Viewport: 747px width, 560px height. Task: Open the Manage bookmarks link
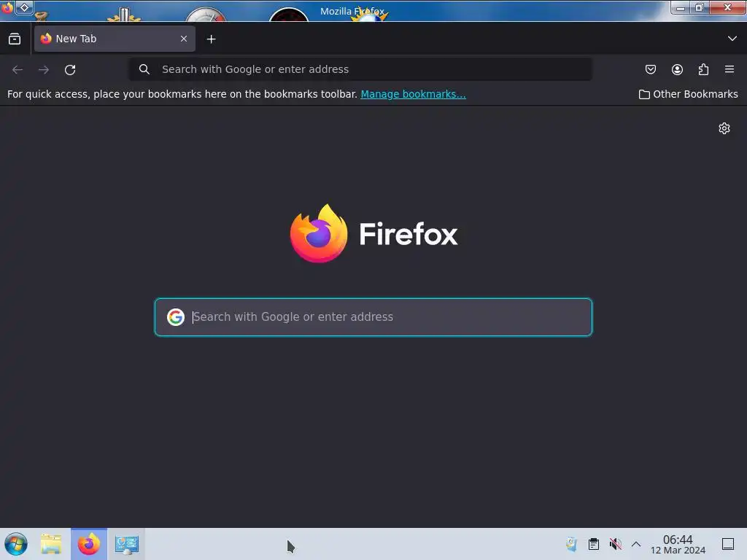pyautogui.click(x=413, y=94)
